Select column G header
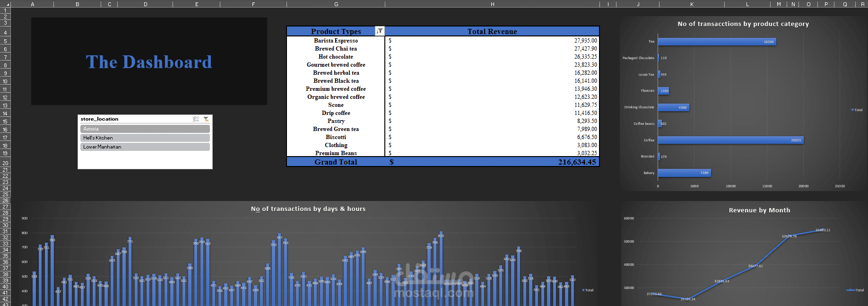The image size is (868, 306). (336, 4)
